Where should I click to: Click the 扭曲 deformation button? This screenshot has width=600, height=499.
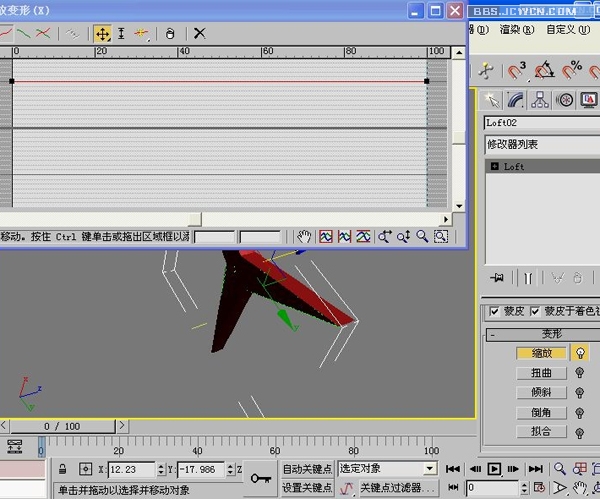tap(541, 373)
